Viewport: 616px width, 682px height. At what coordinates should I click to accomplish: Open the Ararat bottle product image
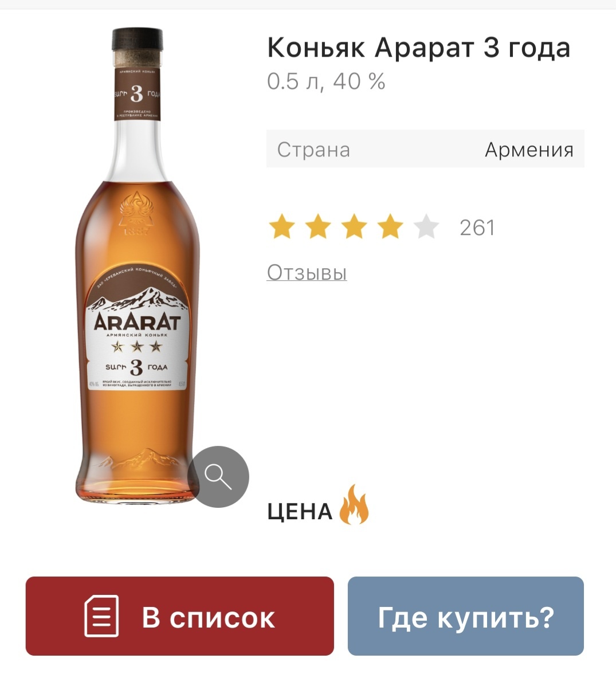point(138,266)
